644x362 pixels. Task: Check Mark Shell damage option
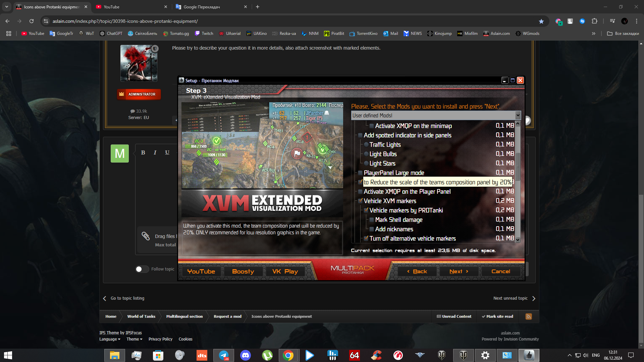click(x=372, y=220)
